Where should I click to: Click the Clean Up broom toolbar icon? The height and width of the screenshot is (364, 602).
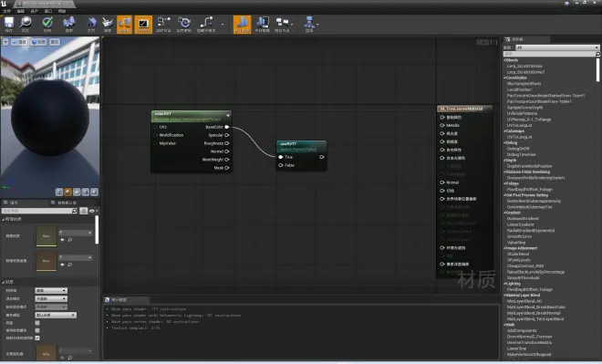click(108, 25)
